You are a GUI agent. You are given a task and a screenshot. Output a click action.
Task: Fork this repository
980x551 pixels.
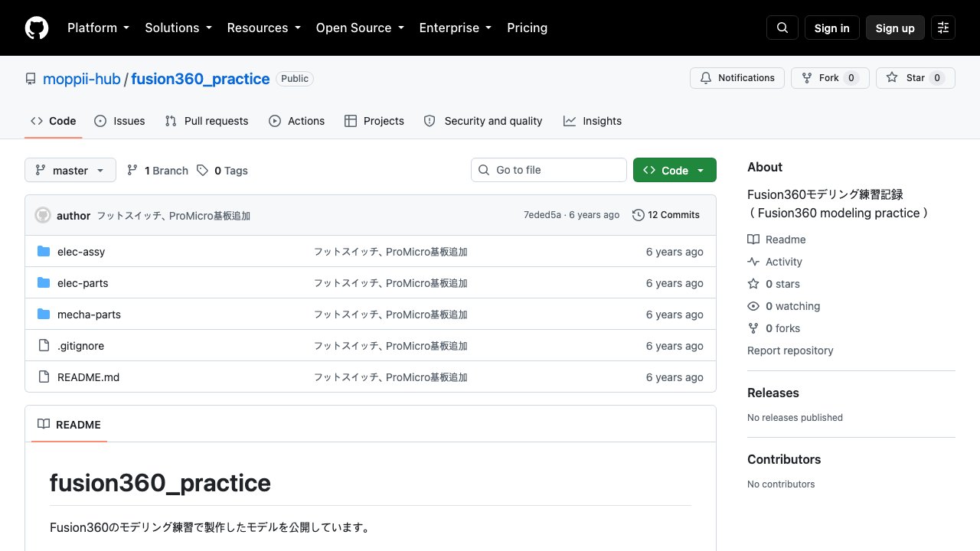(830, 78)
